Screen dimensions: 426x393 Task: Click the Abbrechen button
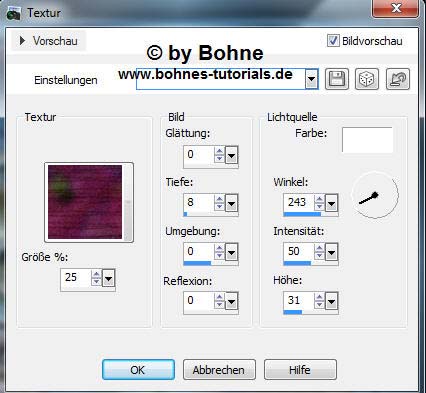tap(219, 370)
